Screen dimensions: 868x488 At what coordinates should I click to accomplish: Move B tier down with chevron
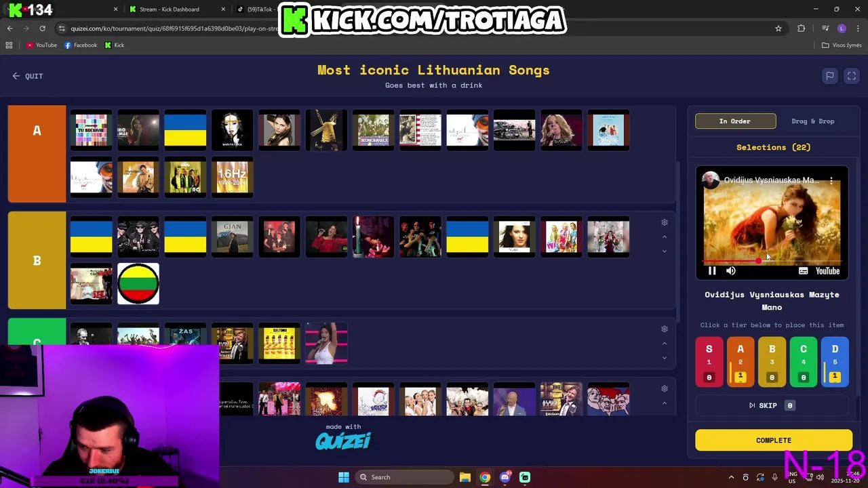[x=665, y=251]
